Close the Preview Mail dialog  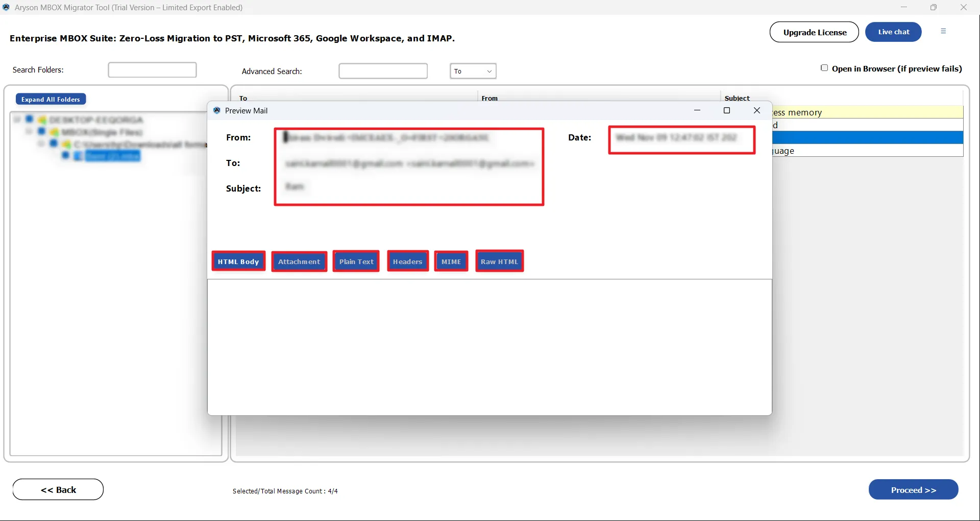point(757,110)
